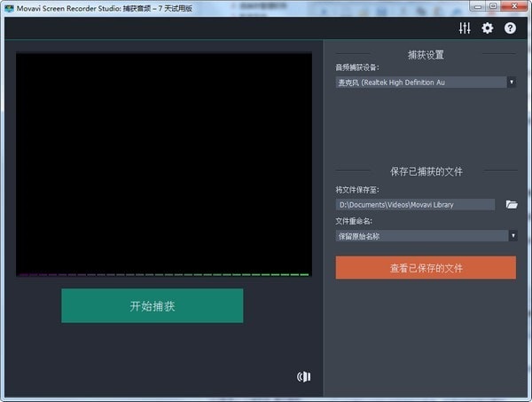Click the help question mark icon
Image resolution: width=532 pixels, height=402 pixels.
510,28
